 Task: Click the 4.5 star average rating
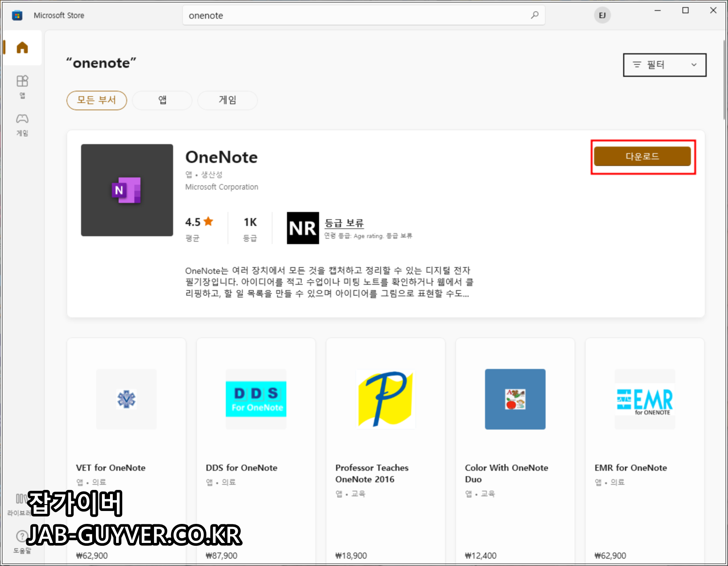point(199,222)
